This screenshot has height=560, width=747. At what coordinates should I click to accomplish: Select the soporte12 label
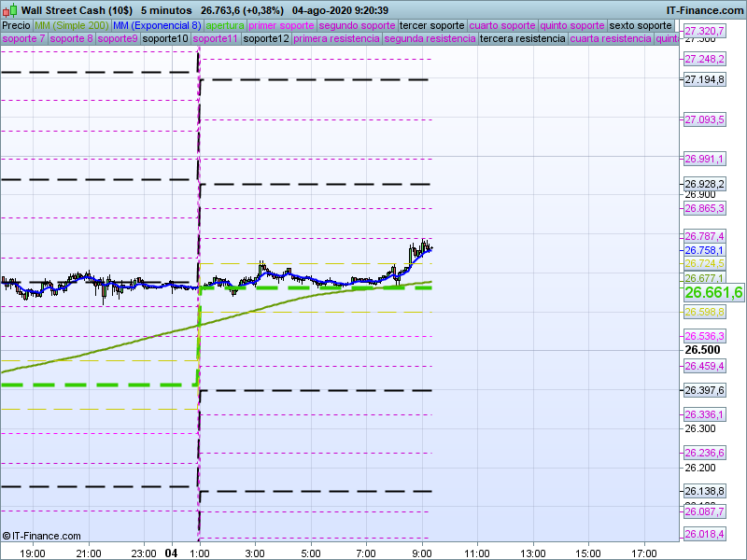265,39
